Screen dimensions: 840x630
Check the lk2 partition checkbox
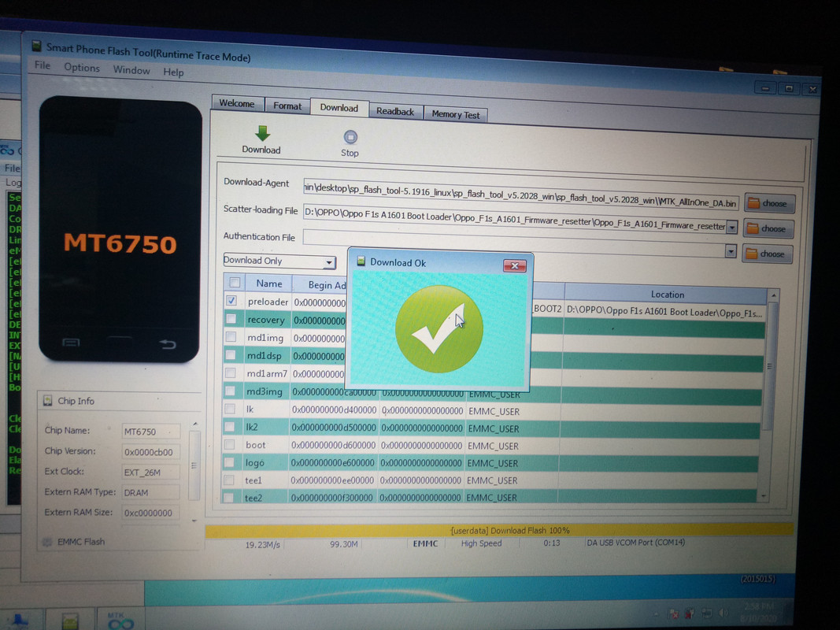pyautogui.click(x=230, y=426)
